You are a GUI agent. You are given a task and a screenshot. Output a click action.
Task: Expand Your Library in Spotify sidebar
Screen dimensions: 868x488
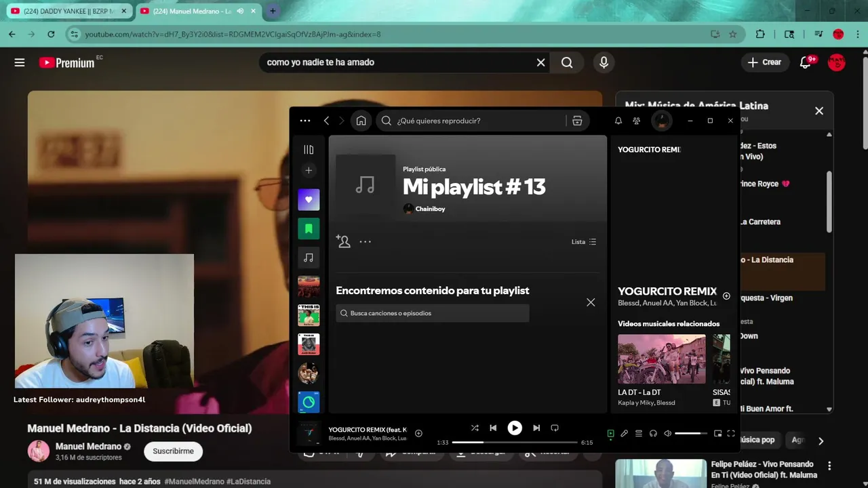pos(309,150)
